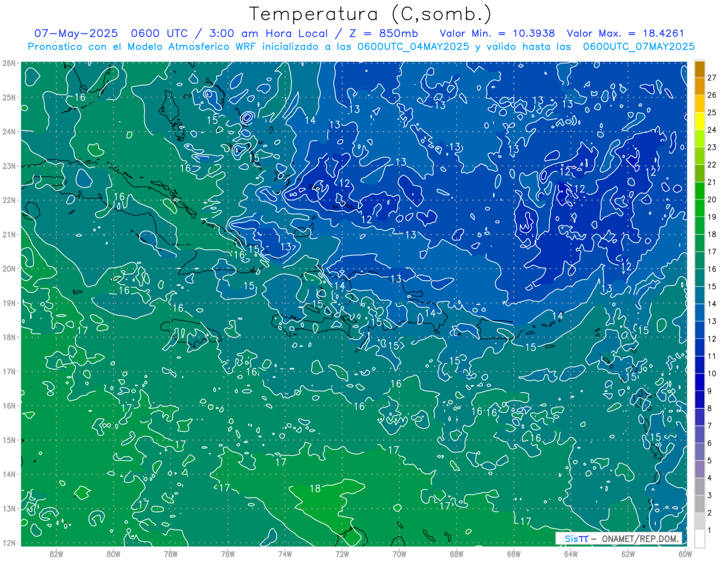728x562 pixels.
Task: Click the valid-until time "0600UTC_07MAY2025"
Action: pos(639,46)
